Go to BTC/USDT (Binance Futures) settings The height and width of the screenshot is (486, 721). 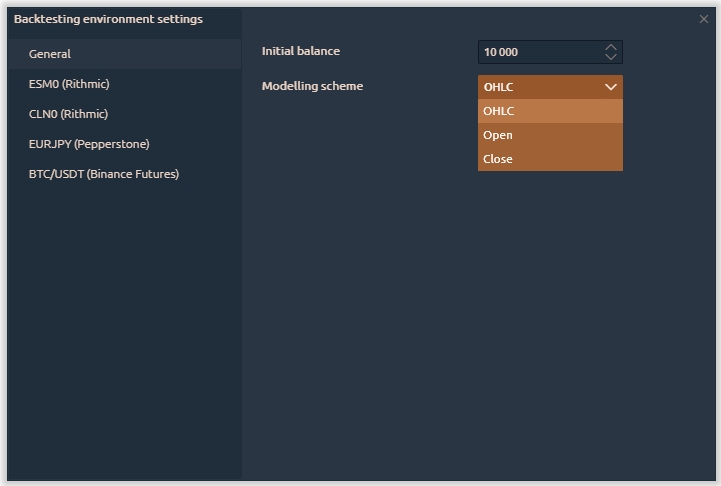pyautogui.click(x=104, y=174)
